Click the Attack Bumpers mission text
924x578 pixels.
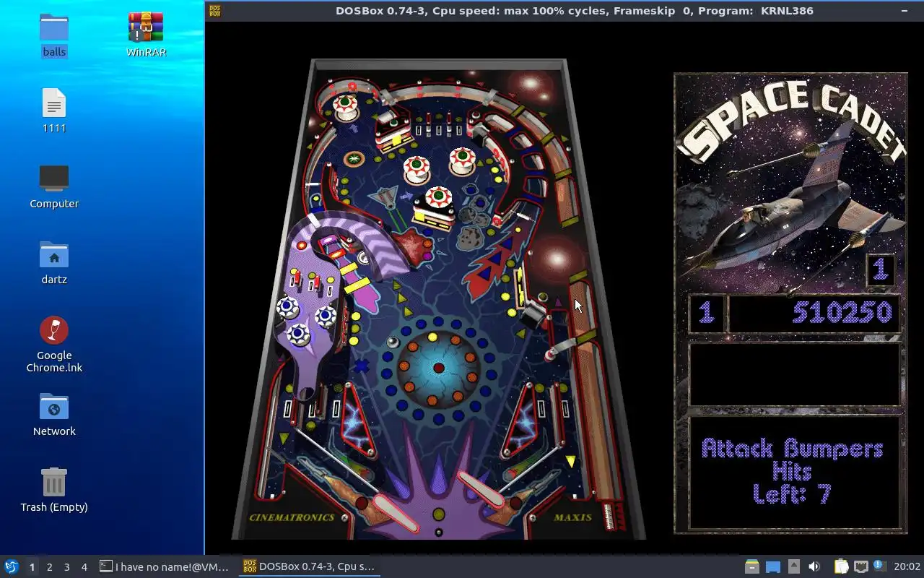[x=792, y=448]
